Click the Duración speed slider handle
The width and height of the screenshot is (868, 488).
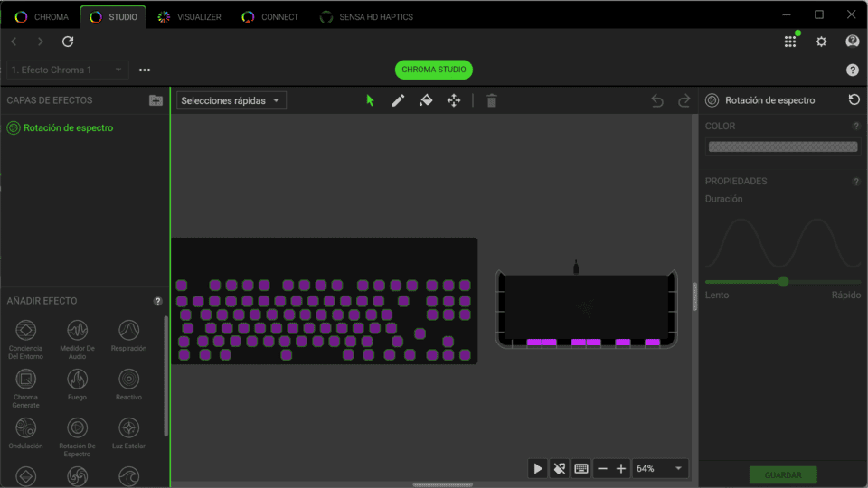tap(783, 281)
